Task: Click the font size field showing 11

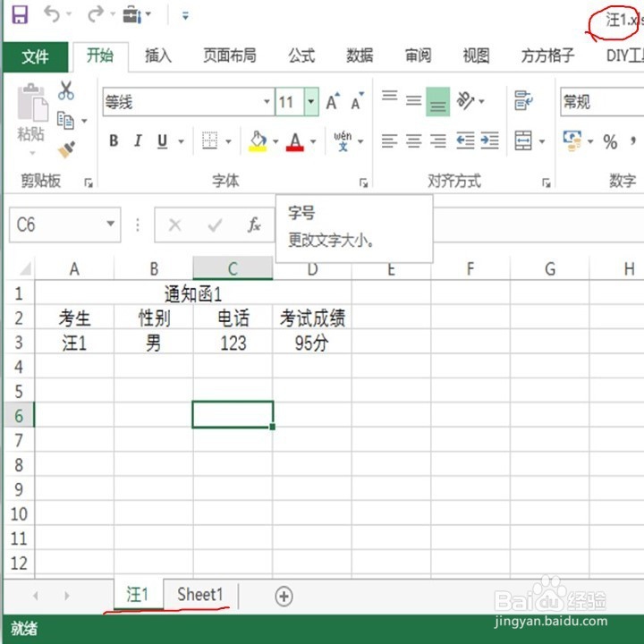Action: pos(290,101)
